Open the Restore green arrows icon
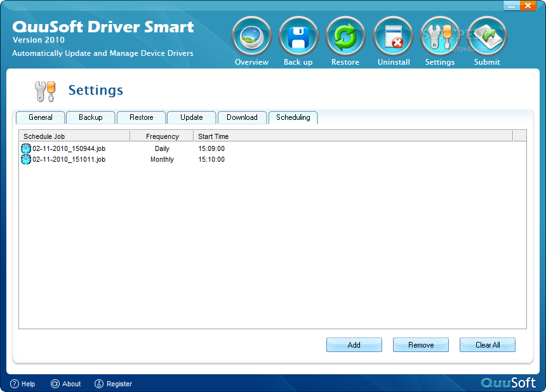 (x=345, y=36)
